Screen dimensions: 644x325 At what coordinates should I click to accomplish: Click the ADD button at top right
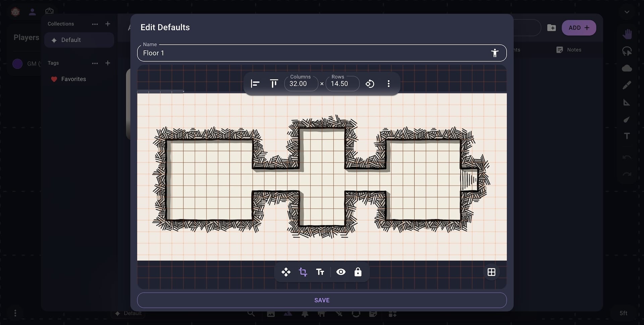point(579,28)
